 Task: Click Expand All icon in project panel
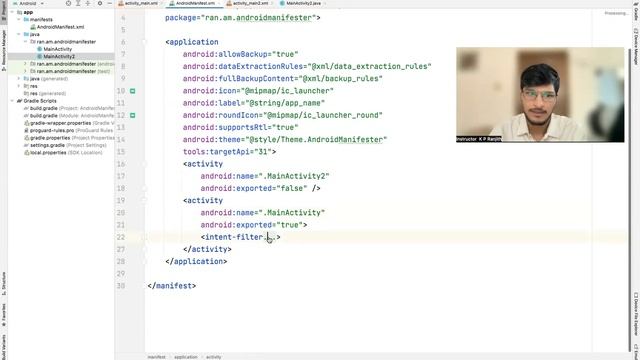point(78,3)
